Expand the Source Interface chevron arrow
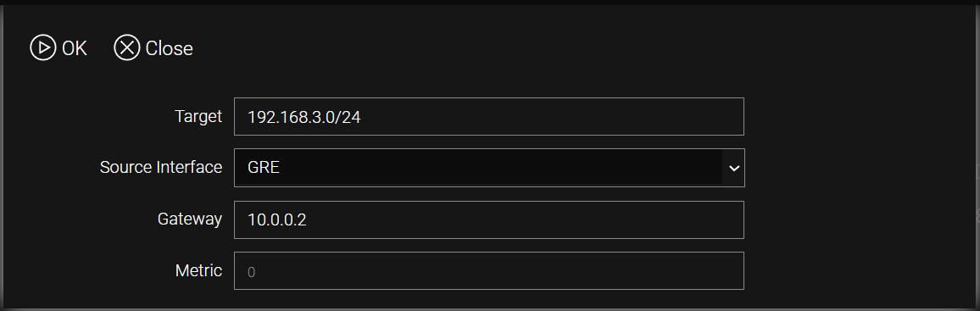 [734, 168]
